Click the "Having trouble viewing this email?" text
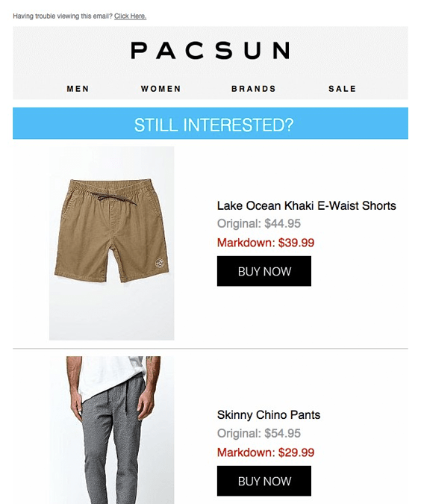 (x=63, y=16)
